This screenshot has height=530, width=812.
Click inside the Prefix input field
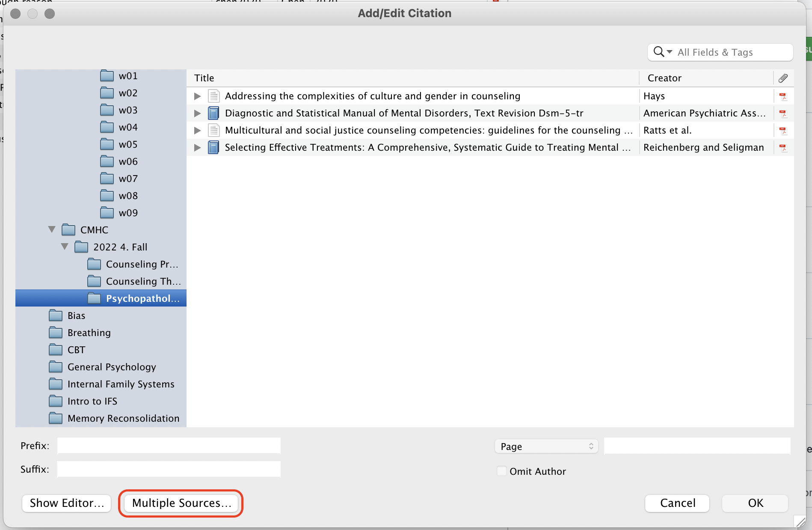168,445
